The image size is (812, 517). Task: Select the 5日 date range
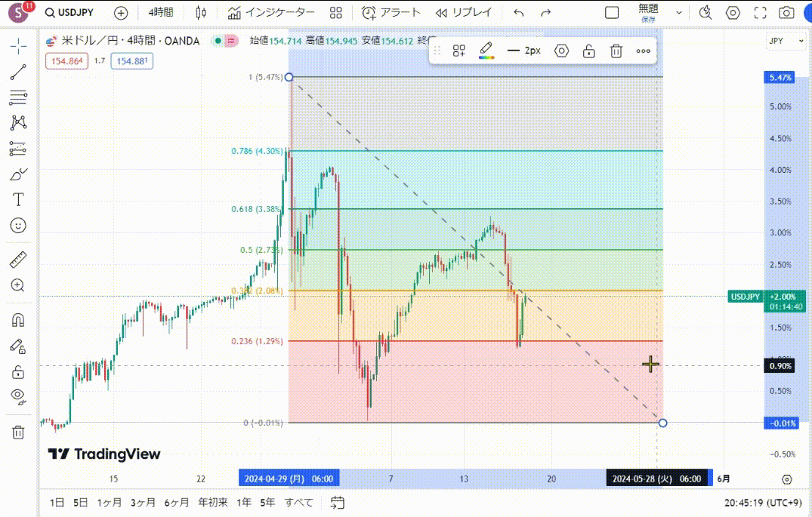point(81,503)
